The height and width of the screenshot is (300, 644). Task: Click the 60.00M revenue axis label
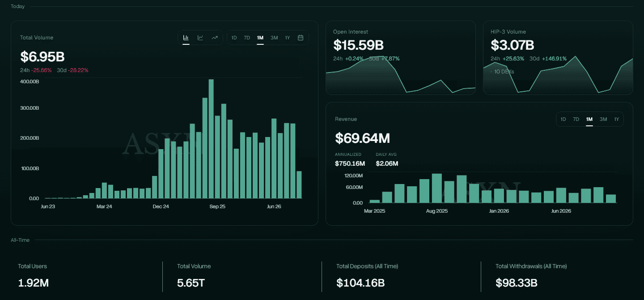(354, 187)
